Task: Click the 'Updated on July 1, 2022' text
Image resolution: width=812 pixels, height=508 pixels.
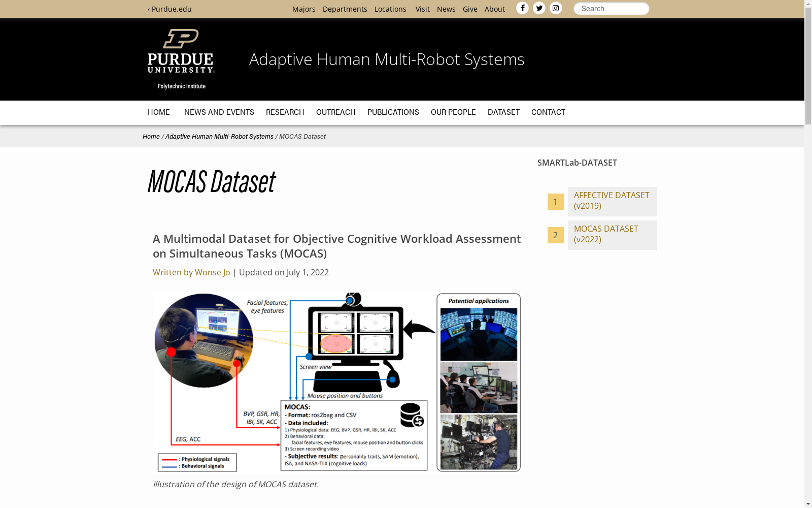Action: [x=284, y=272]
